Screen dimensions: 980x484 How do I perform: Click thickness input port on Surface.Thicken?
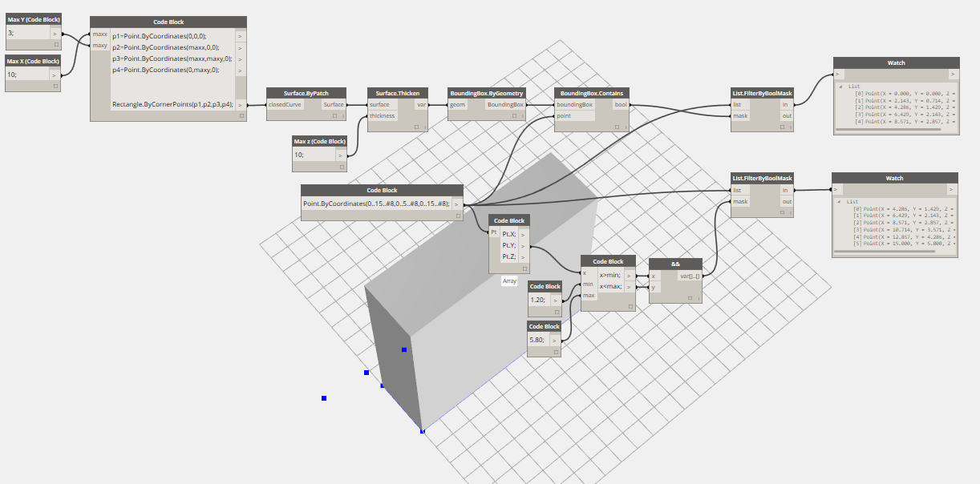click(x=382, y=115)
